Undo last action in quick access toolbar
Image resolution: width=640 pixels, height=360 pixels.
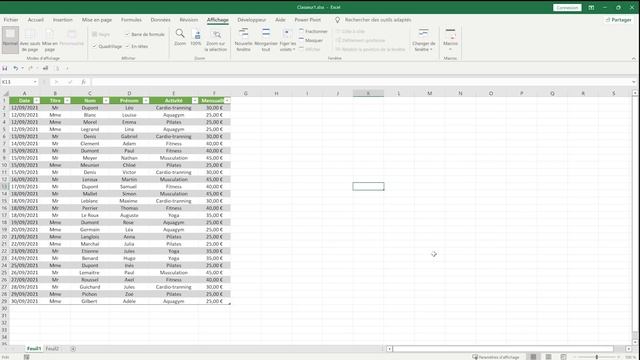click(16, 68)
